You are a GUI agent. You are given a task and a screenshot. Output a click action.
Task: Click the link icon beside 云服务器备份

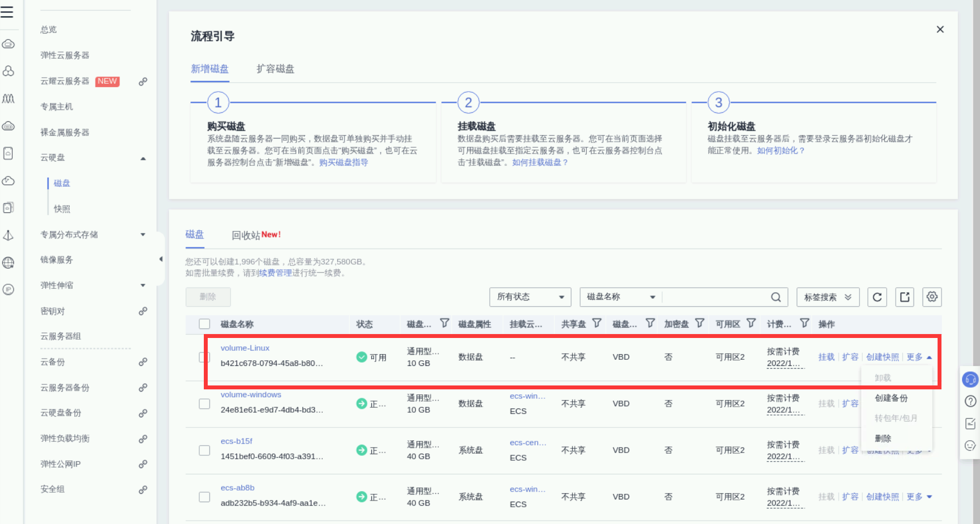point(143,388)
